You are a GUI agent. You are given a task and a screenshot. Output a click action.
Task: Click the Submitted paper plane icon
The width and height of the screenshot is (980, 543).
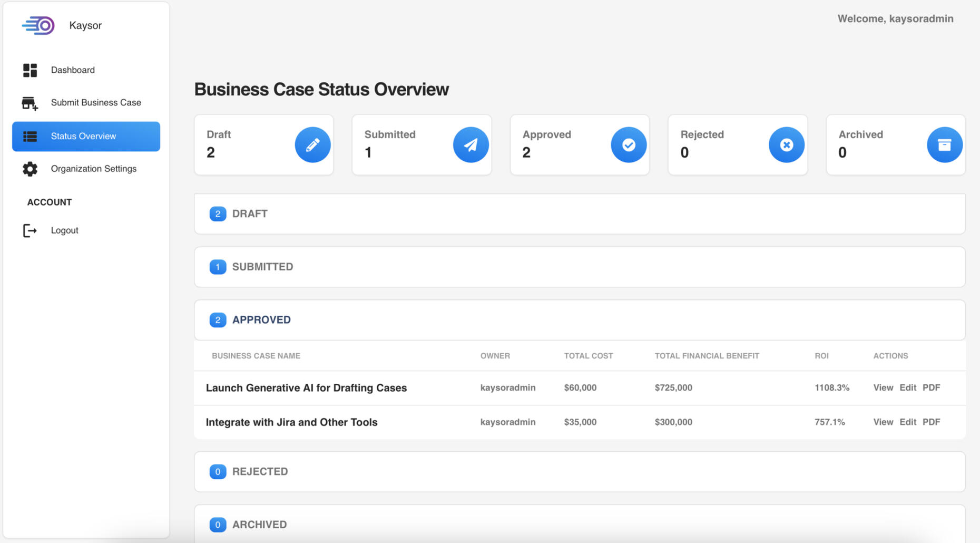(471, 145)
